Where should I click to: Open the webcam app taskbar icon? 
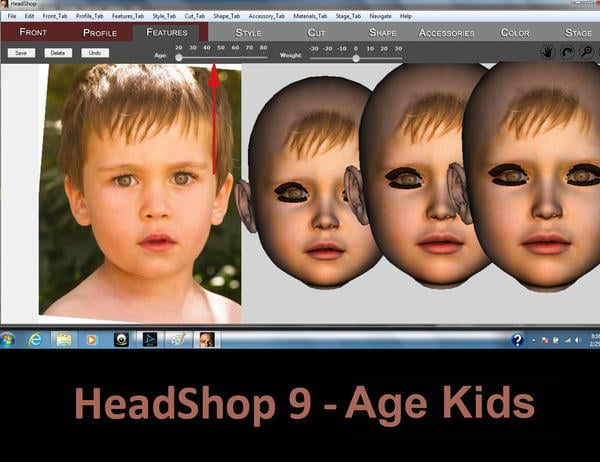(121, 340)
